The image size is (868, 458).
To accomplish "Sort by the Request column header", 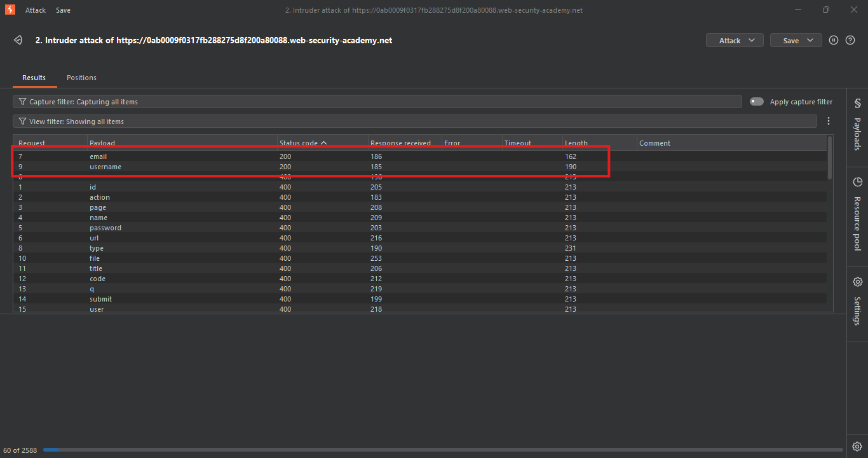I will point(50,143).
